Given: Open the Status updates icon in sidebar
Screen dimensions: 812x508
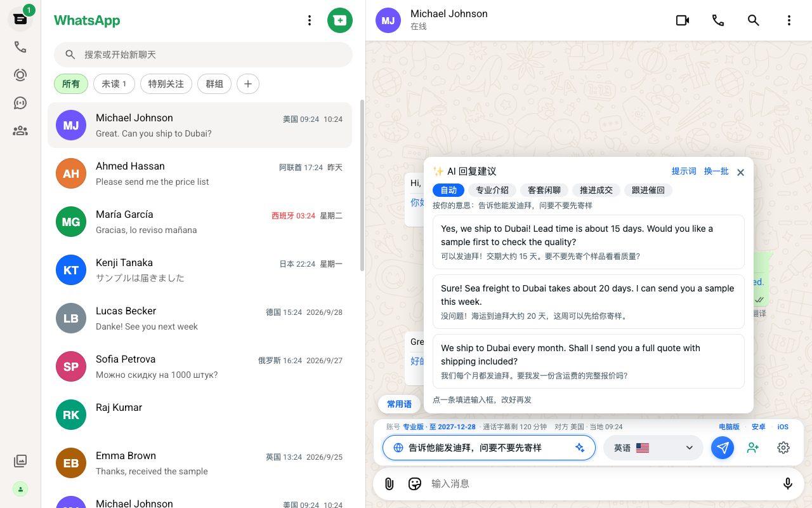Looking at the screenshot, I should click(20, 75).
